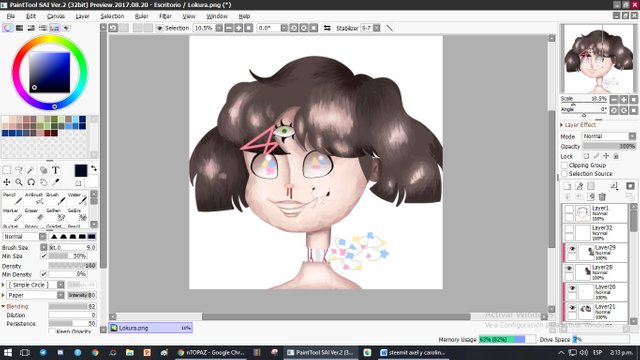Select the Move tool
640x360 pixels.
tap(7, 182)
